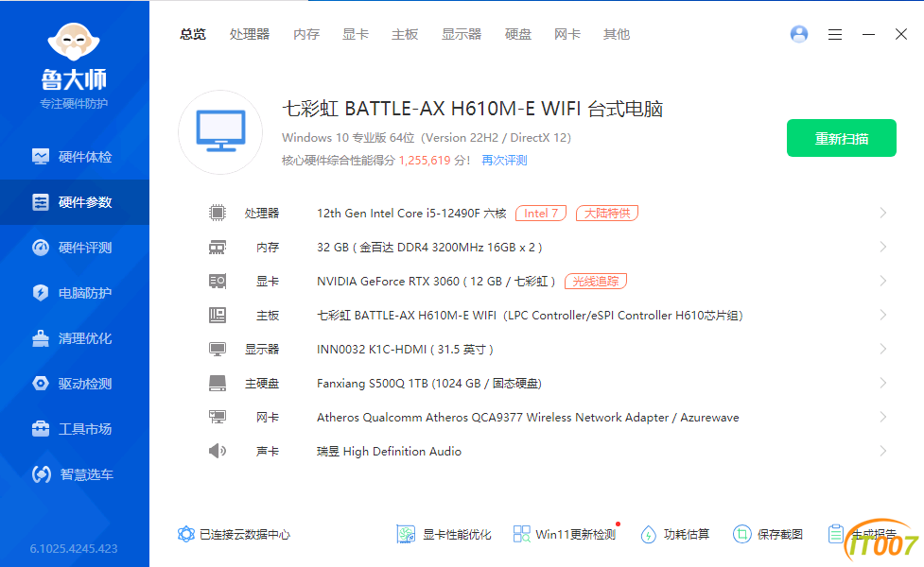Image resolution: width=924 pixels, height=567 pixels.
Task: Switch to the 处理器 tab
Action: [x=250, y=34]
